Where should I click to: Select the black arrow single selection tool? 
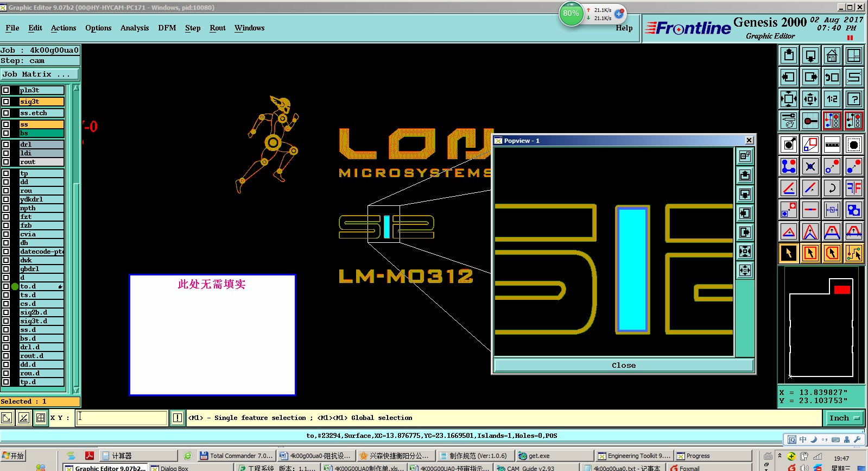pyautogui.click(x=789, y=253)
